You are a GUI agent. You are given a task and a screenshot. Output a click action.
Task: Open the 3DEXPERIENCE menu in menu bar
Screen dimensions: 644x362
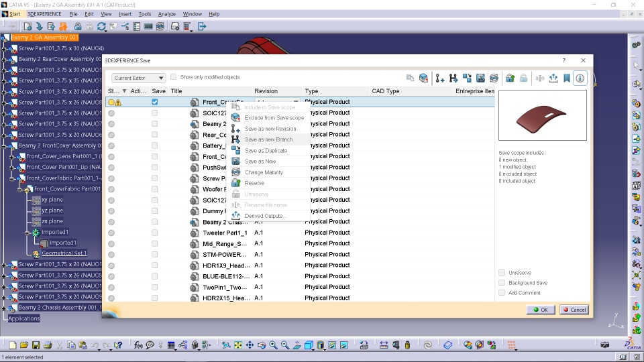(44, 14)
